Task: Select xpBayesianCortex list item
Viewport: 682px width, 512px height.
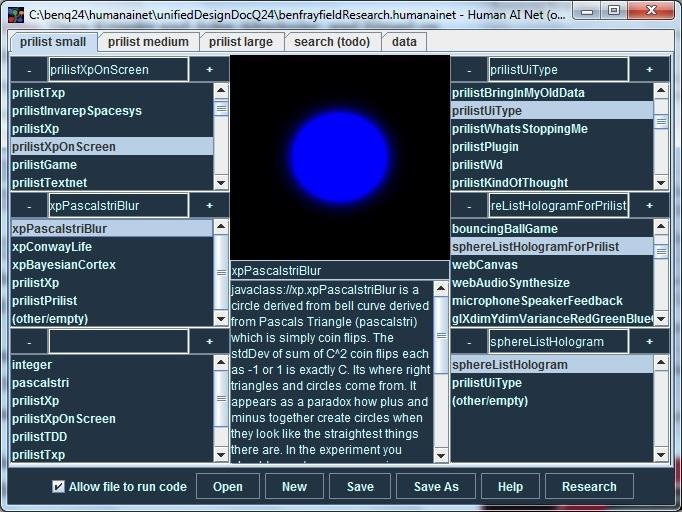Action: coord(112,265)
